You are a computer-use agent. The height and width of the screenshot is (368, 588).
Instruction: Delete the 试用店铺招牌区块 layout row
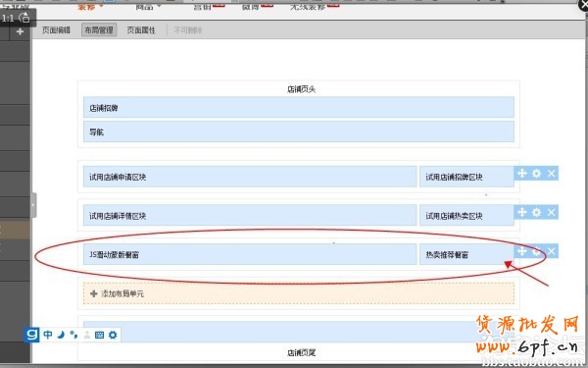[x=551, y=173]
